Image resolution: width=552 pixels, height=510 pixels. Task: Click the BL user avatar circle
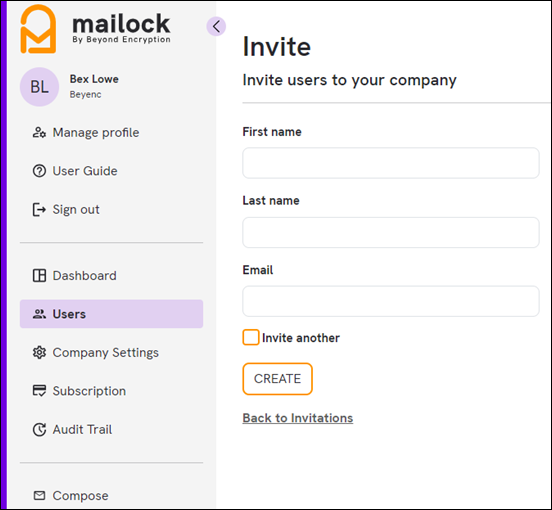(x=39, y=87)
